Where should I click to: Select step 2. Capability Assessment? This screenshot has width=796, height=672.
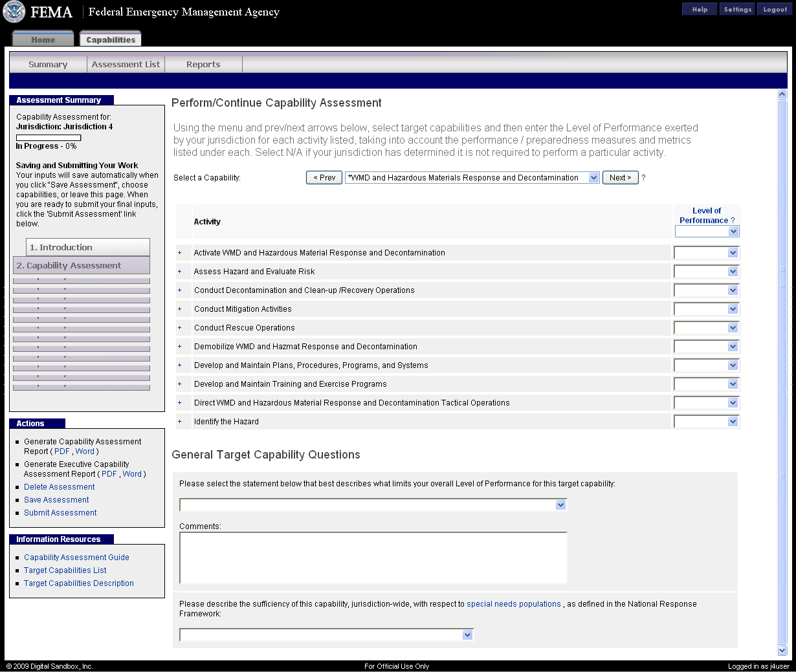coord(82,265)
